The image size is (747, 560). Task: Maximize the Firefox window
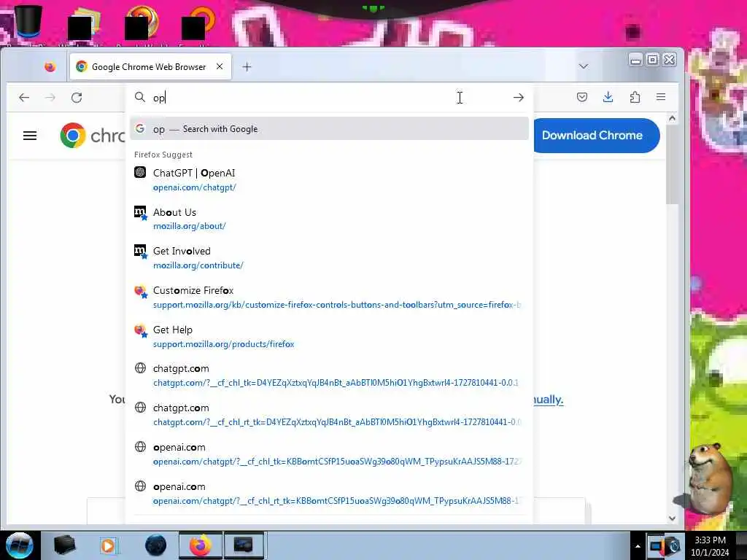tap(653, 60)
